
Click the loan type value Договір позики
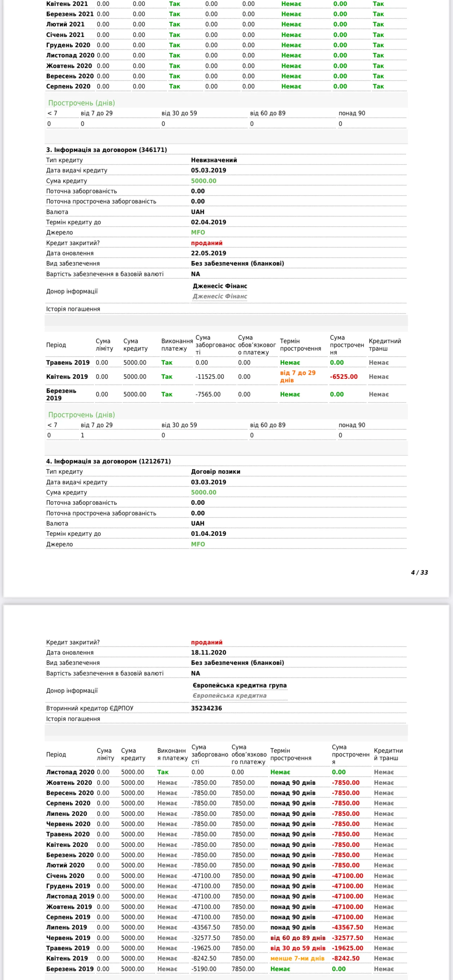(x=216, y=471)
